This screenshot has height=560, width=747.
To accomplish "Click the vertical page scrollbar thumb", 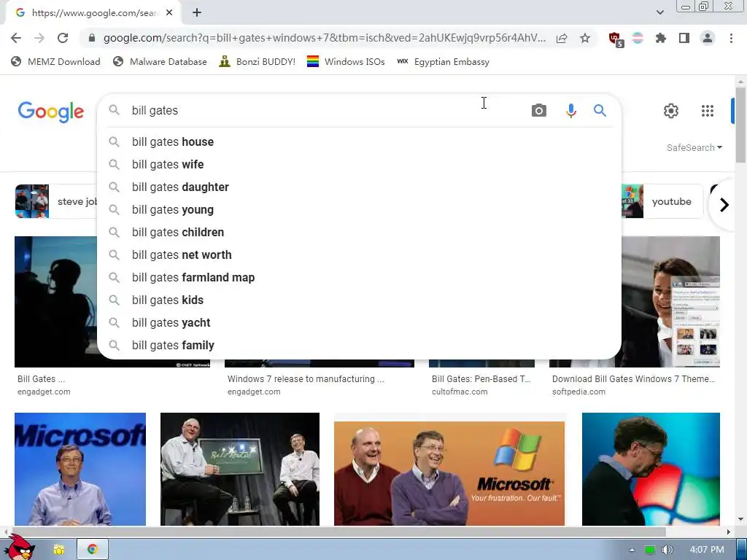I will [740, 125].
